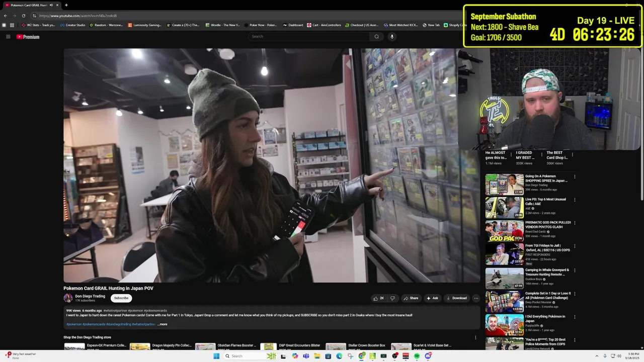644x362 pixels.
Task: Open the taskbar volume control
Action: [619, 356]
